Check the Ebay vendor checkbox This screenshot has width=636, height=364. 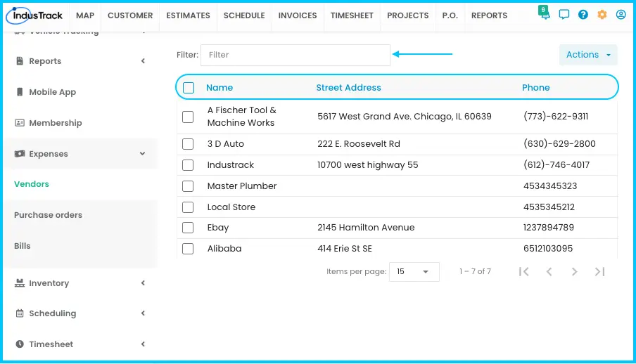pos(188,228)
